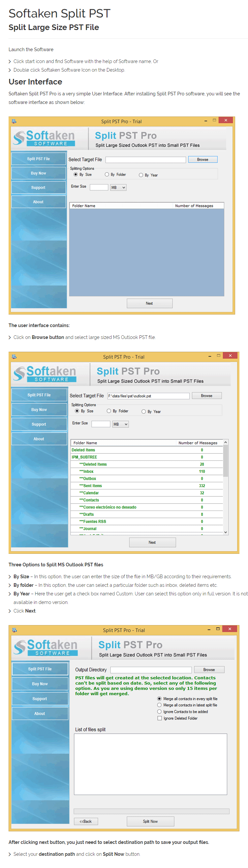Select the ***Fuentes RSS folder row
Screen dimensions: 248x868
point(147,521)
